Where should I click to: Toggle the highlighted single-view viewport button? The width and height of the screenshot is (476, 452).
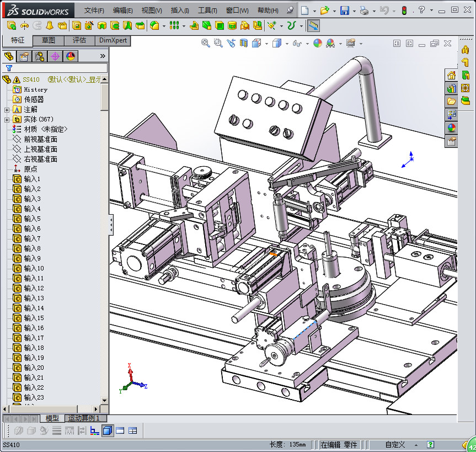(108, 430)
